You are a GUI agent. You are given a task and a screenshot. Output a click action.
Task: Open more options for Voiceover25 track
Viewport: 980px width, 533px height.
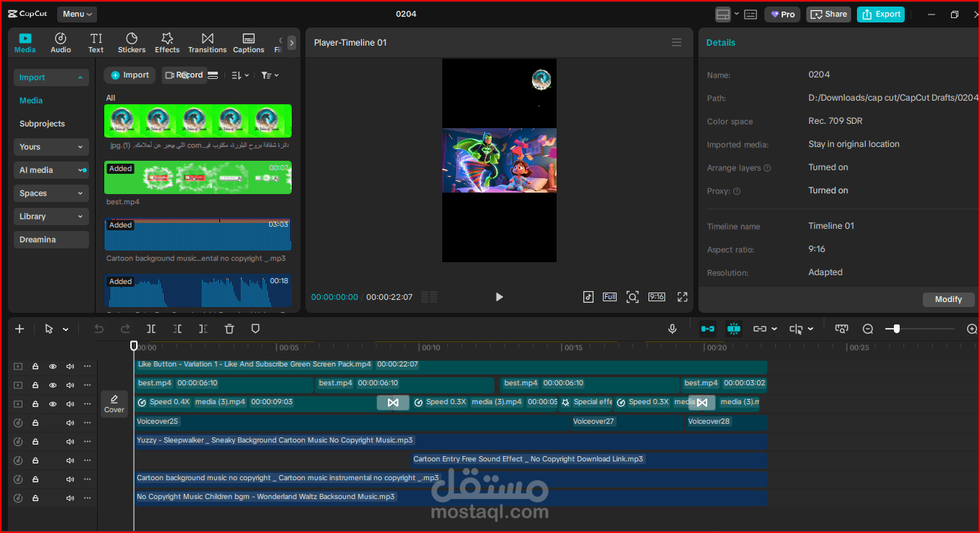point(88,423)
